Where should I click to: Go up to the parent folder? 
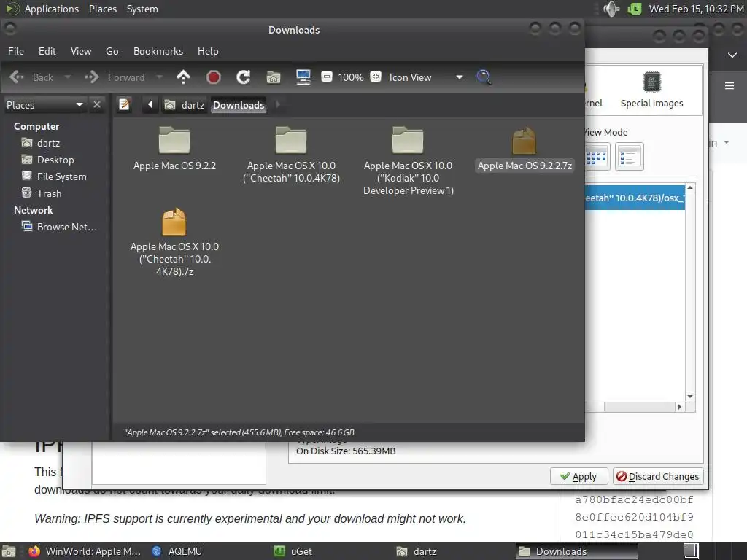183,77
